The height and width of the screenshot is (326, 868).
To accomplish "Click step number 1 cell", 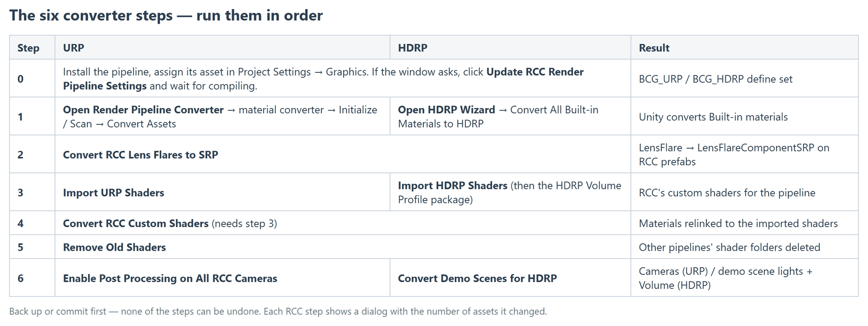I will tap(32, 117).
